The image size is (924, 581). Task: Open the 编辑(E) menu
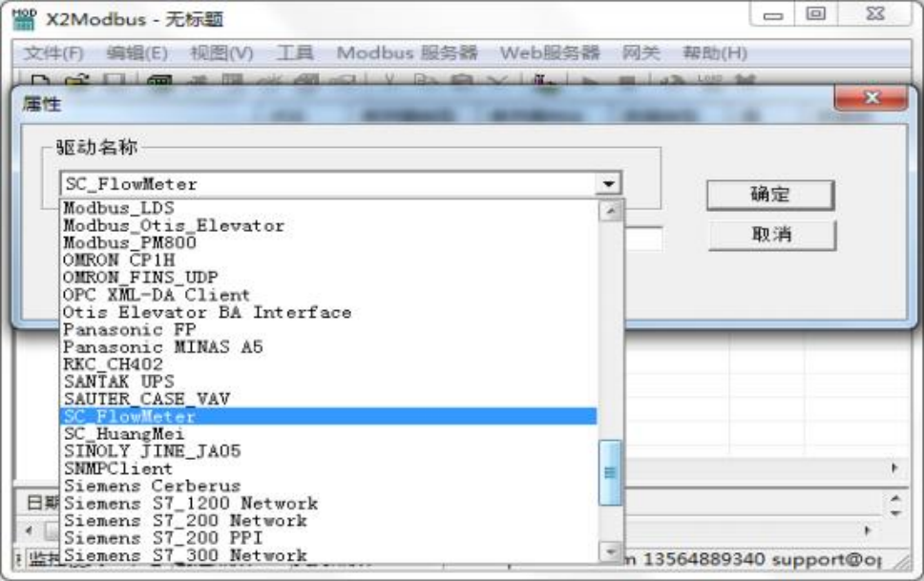tap(136, 53)
